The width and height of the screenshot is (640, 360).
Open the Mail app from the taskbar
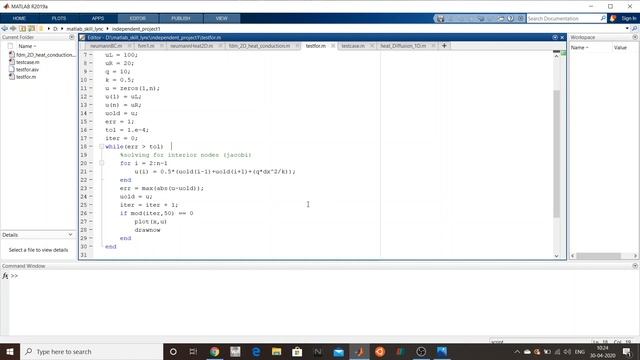click(x=338, y=351)
